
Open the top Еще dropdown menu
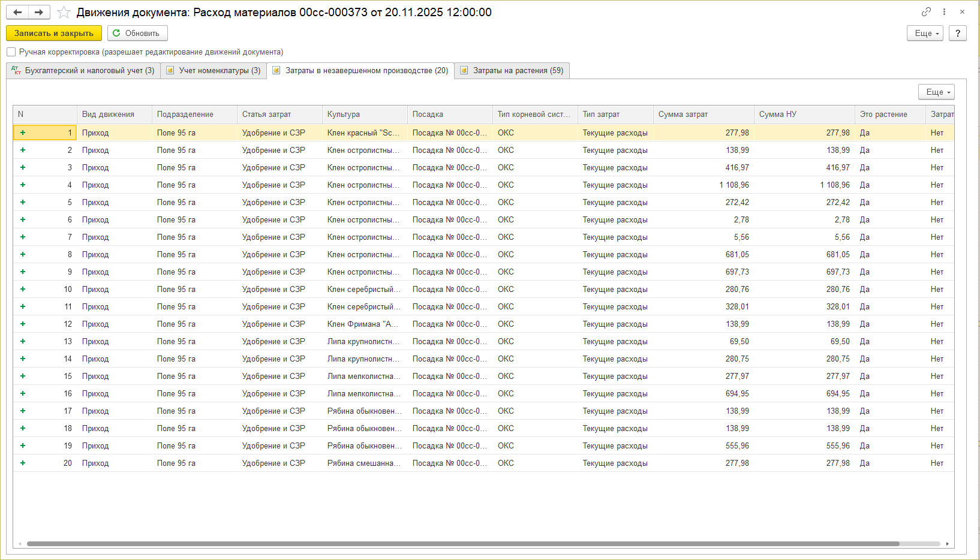coord(925,34)
